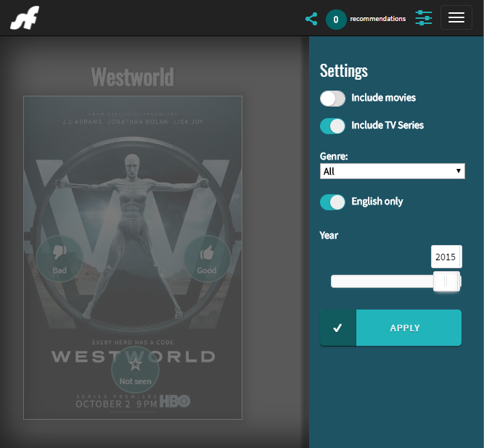Screen dimensions: 484x448
Task: Click the Settings heading
Action: coord(344,71)
